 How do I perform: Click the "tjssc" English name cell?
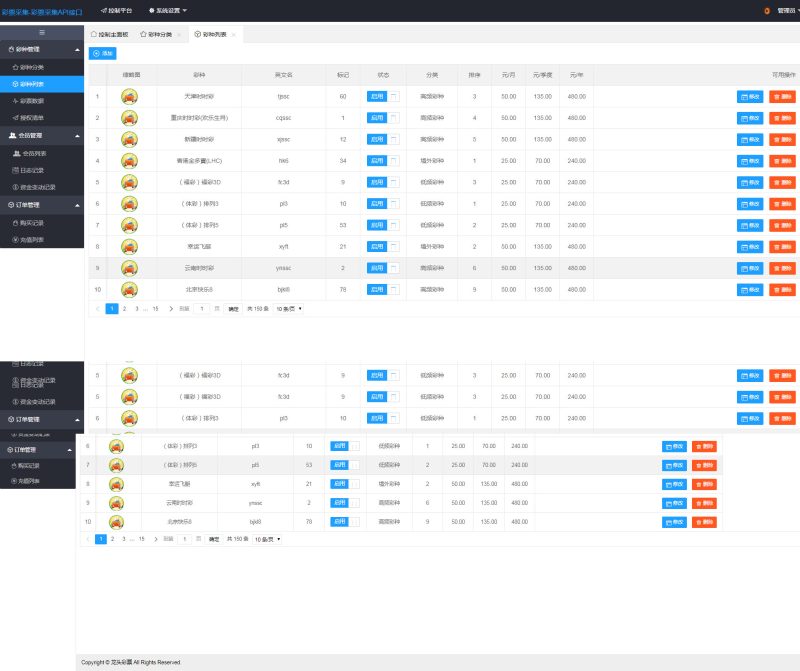284,96
